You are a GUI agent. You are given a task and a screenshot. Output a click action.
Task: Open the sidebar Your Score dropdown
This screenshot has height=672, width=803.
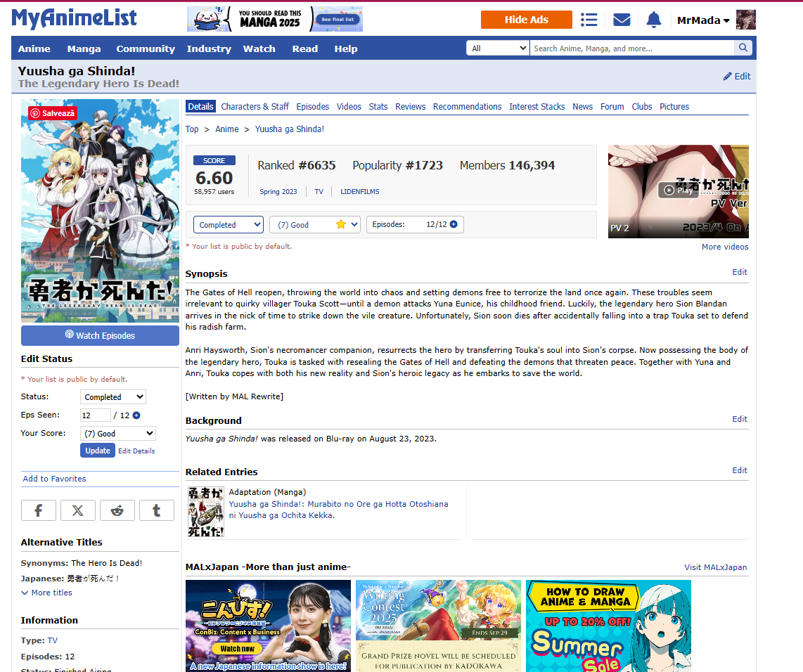click(118, 434)
